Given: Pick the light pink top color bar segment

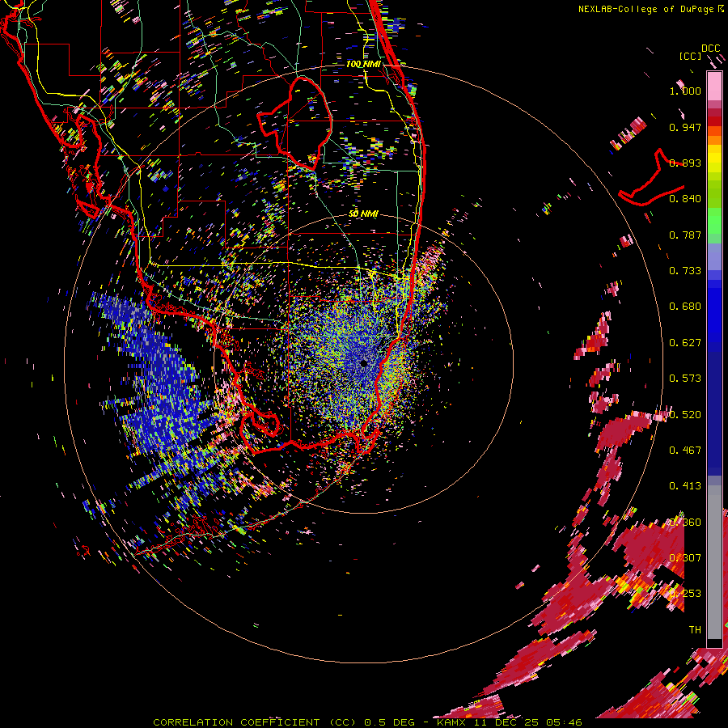Looking at the screenshot, I should point(714,86).
